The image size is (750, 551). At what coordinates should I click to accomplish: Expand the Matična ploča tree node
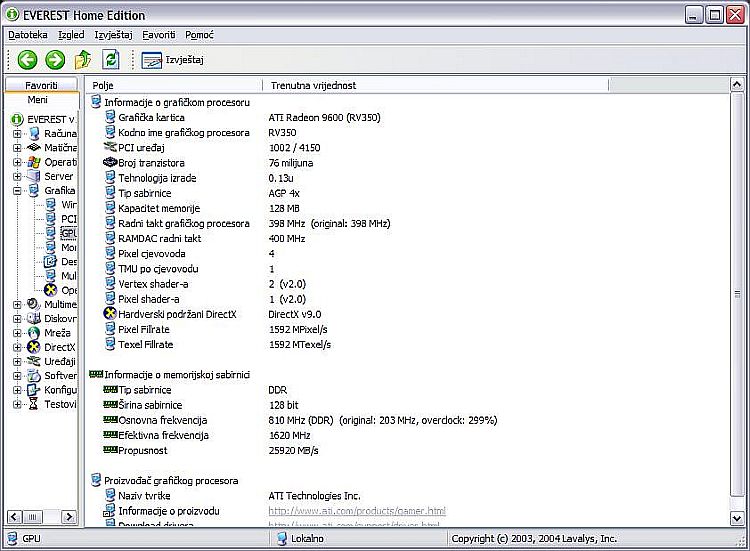pyautogui.click(x=17, y=148)
